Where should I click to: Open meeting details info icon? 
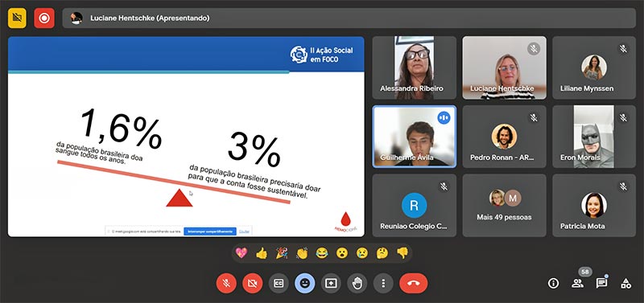click(x=553, y=283)
